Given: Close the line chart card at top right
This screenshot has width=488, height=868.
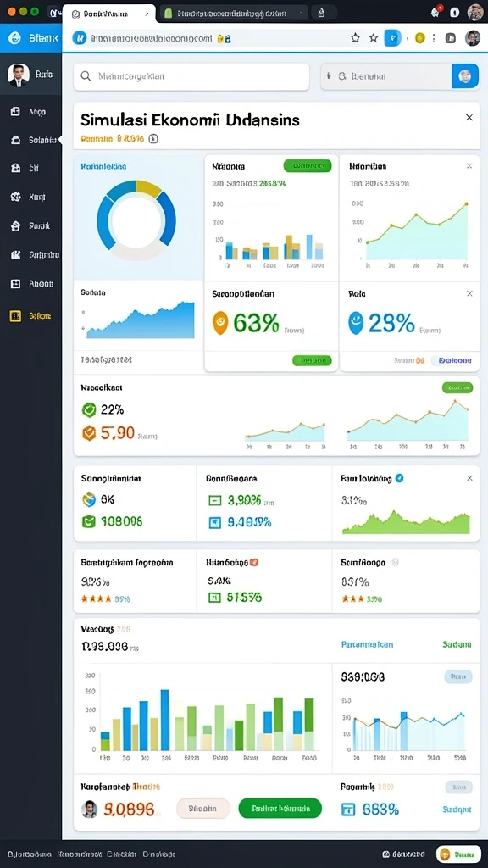Looking at the screenshot, I should click(x=469, y=166).
